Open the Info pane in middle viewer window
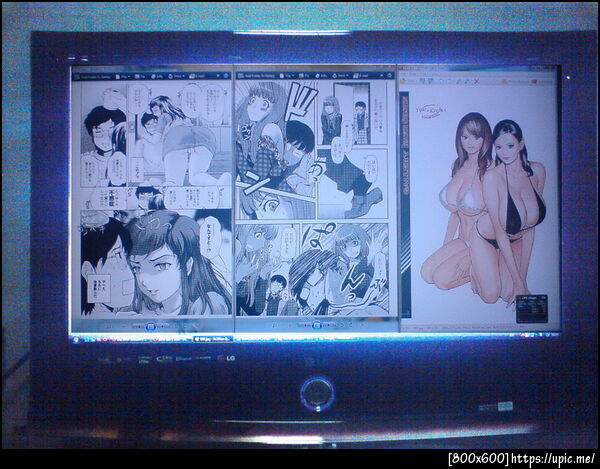 pos(319,76)
